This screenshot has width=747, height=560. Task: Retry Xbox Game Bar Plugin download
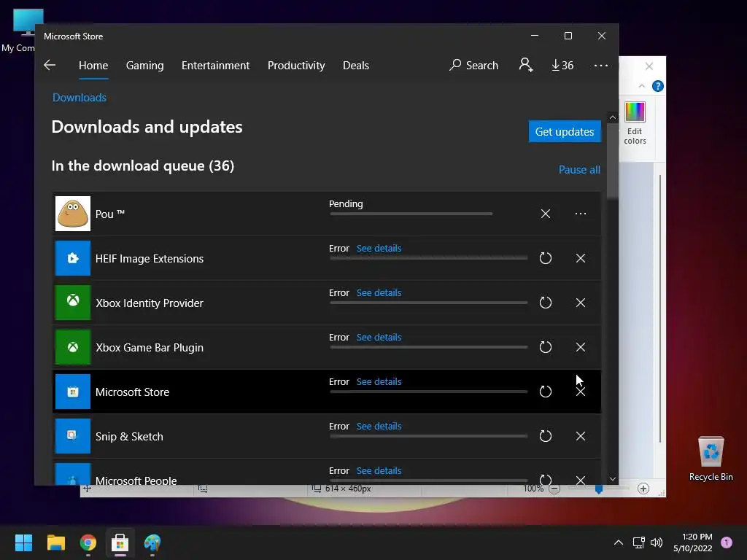(x=546, y=347)
